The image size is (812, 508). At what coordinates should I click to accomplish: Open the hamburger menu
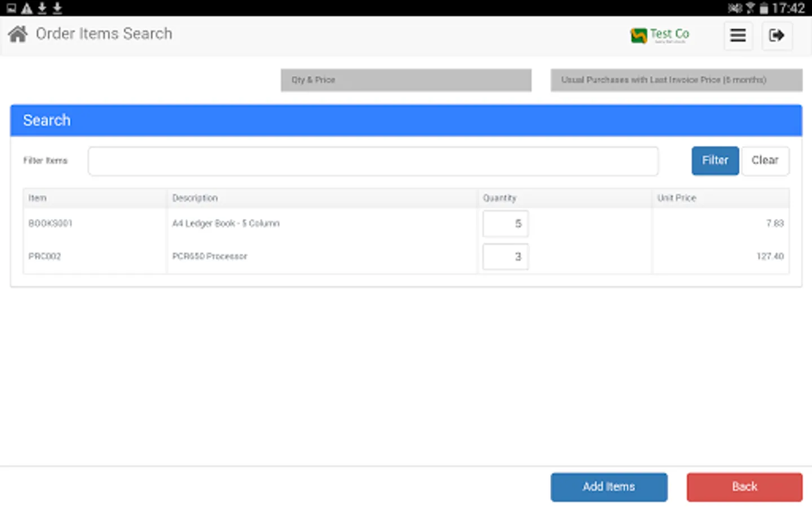[x=738, y=36]
